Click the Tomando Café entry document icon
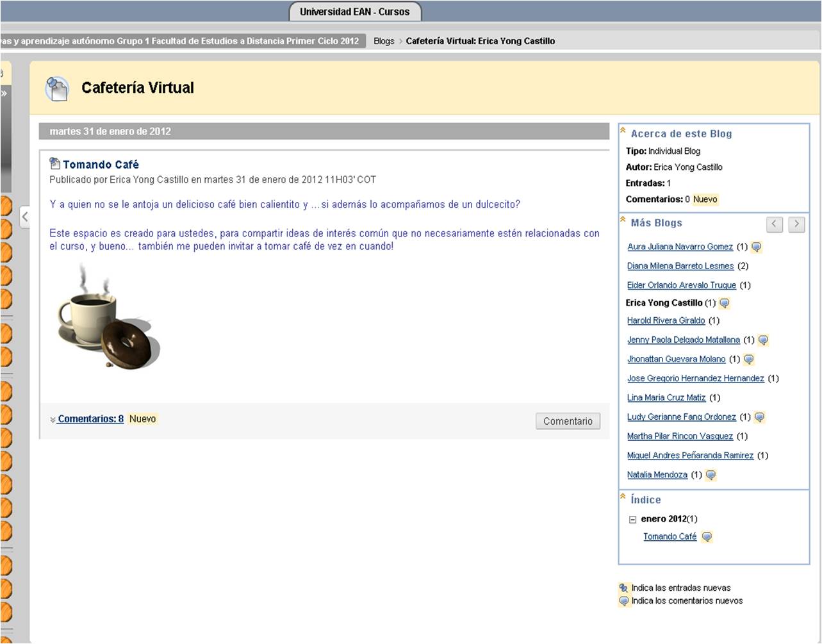This screenshot has height=644, width=822. [x=55, y=164]
